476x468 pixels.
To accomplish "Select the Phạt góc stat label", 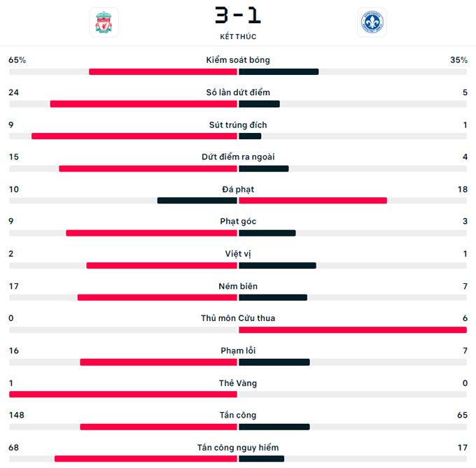I will click(x=238, y=222).
